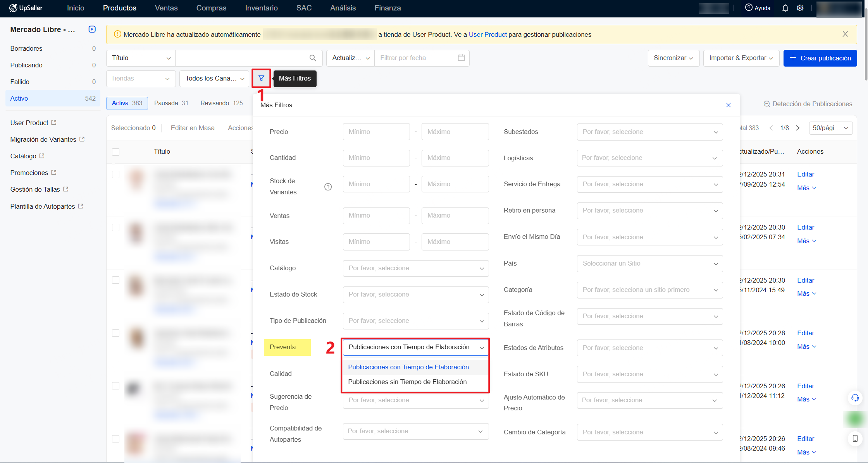Expand the Sincronizar dropdown
This screenshot has width=868, height=463.
click(673, 58)
